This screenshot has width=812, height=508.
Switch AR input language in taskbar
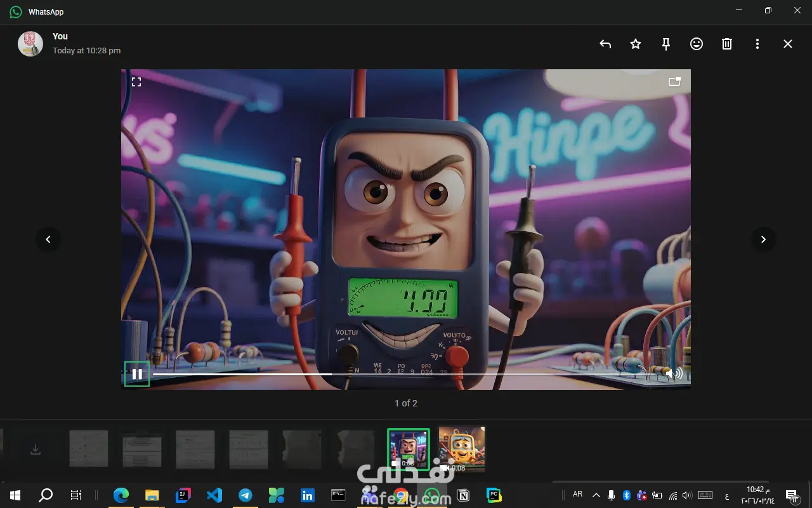[x=577, y=495]
